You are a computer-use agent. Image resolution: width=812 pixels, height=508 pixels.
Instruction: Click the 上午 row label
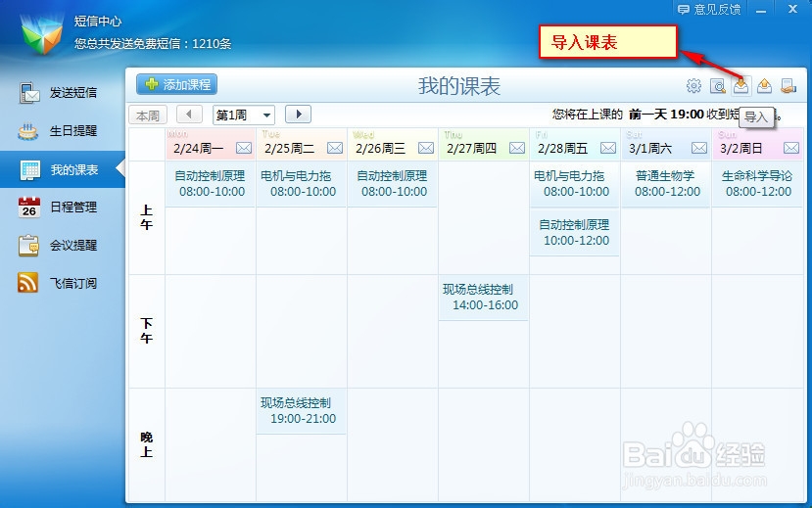pos(147,217)
